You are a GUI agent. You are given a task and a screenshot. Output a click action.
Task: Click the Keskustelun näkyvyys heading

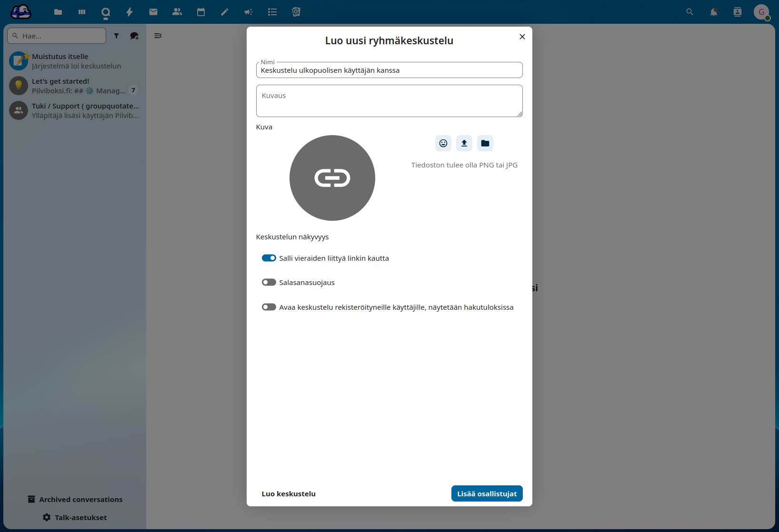click(x=292, y=236)
